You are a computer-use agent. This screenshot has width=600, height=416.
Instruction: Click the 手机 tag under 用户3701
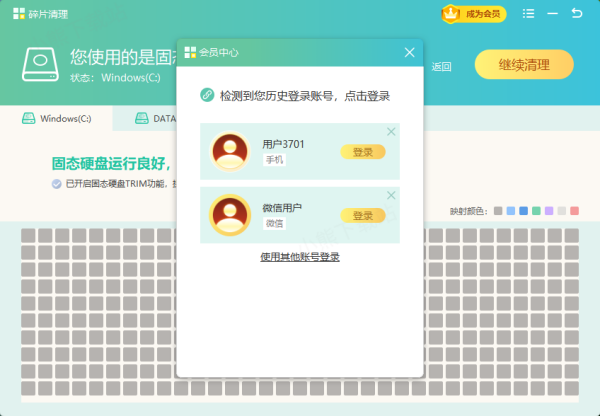(274, 160)
